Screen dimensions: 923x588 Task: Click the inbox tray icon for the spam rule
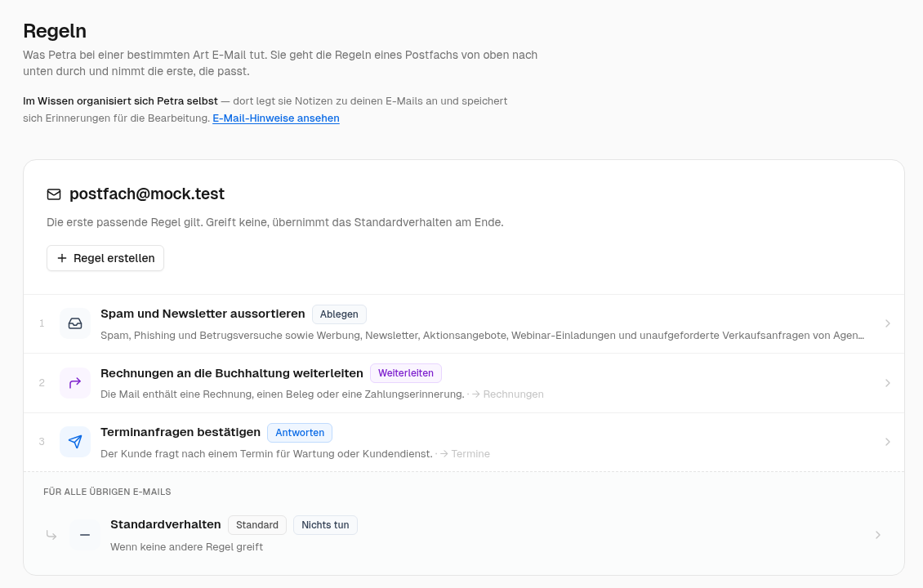click(75, 323)
